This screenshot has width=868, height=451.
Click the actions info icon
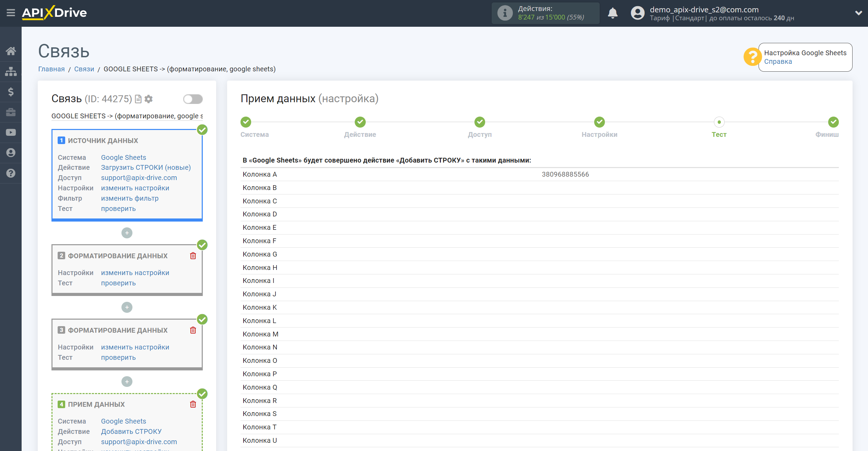[x=505, y=13]
